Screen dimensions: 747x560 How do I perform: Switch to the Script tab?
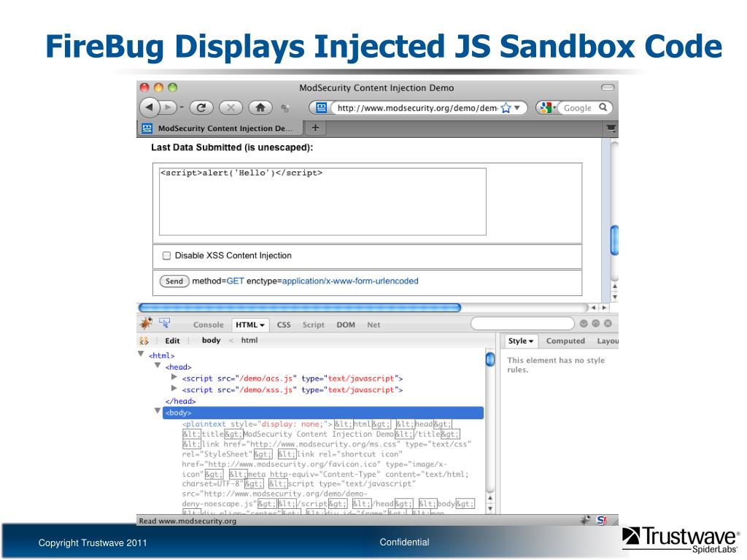(314, 324)
